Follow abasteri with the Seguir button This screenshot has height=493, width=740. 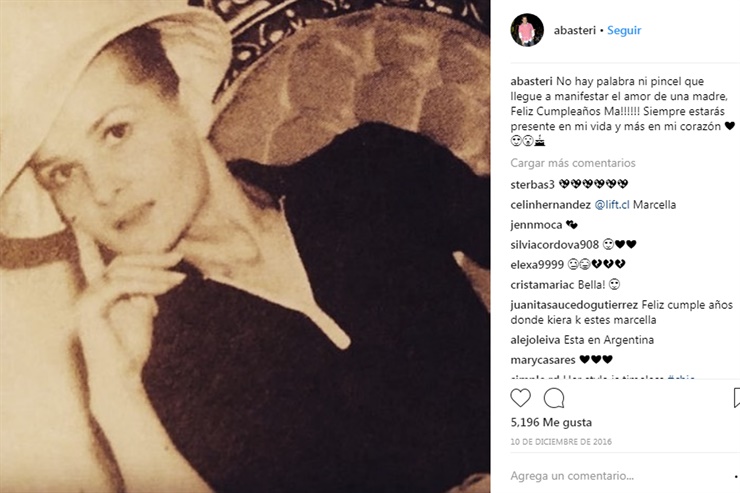pyautogui.click(x=624, y=30)
